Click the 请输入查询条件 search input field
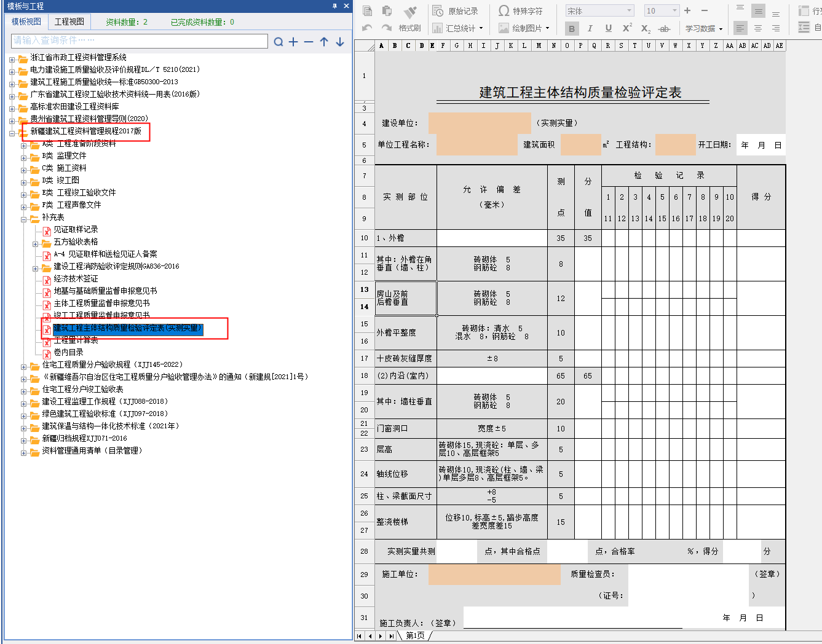 [140, 41]
